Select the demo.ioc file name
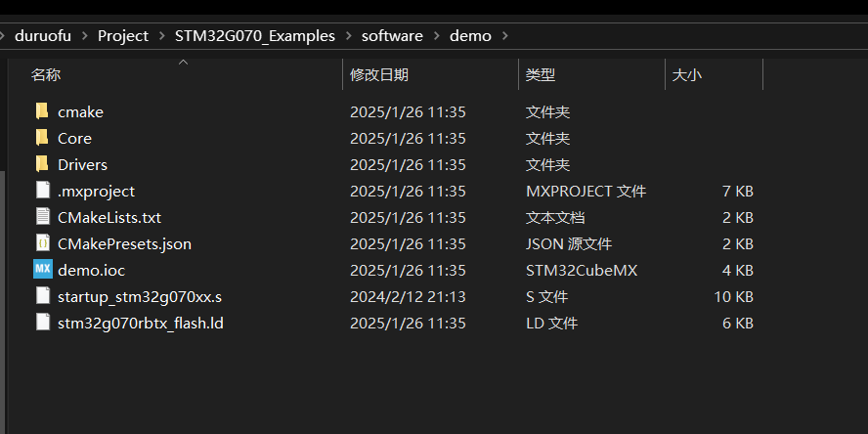Viewport: 868px width, 434px height. pyautogui.click(x=91, y=270)
